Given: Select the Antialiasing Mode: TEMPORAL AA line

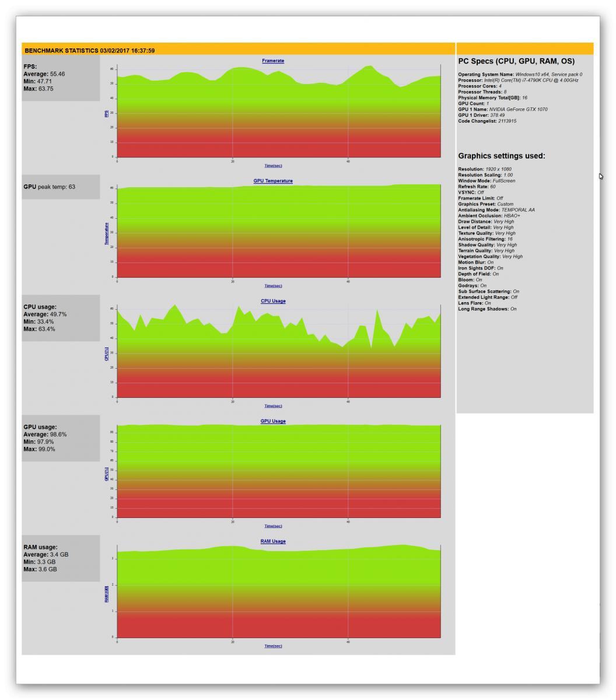Looking at the screenshot, I should (x=496, y=210).
